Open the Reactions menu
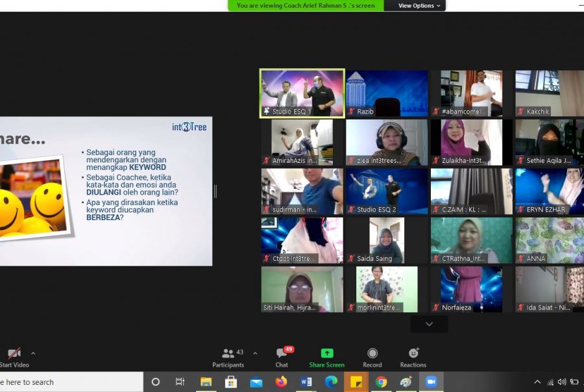The image size is (584, 392). (413, 357)
